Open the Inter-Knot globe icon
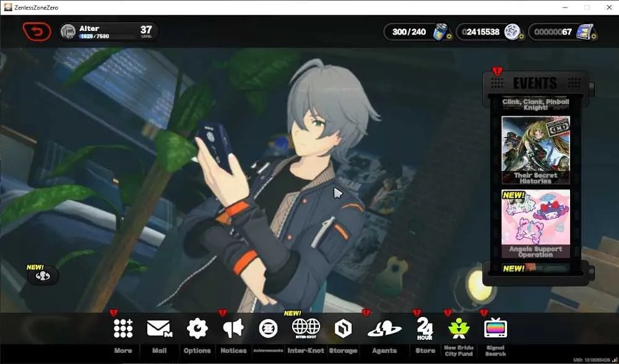619x364 pixels. 306,329
